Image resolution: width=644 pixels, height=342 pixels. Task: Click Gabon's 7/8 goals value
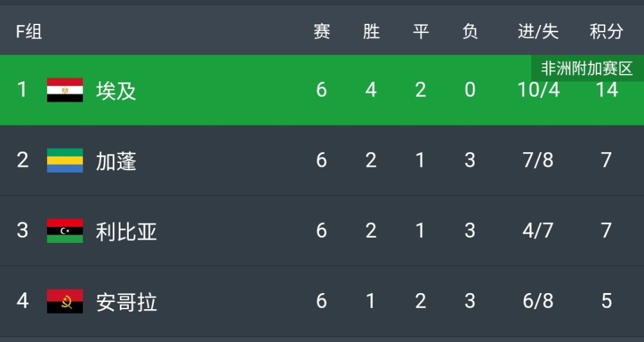click(538, 160)
